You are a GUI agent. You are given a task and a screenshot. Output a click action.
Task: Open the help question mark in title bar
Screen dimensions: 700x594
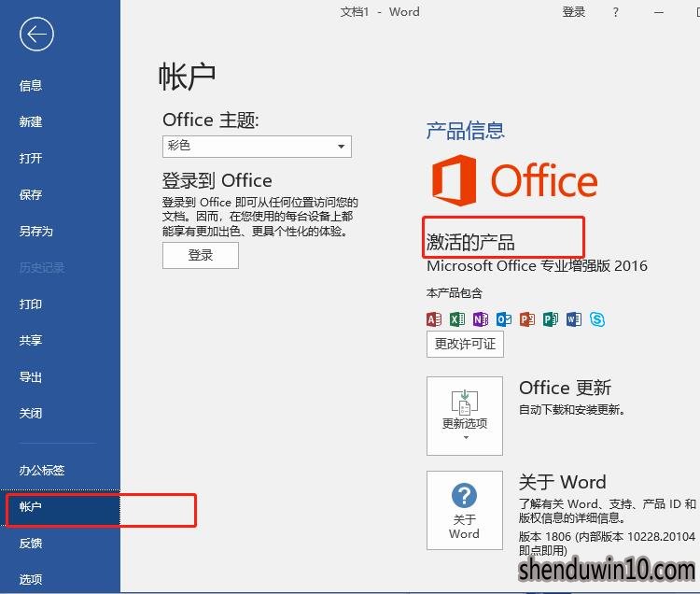coord(616,12)
